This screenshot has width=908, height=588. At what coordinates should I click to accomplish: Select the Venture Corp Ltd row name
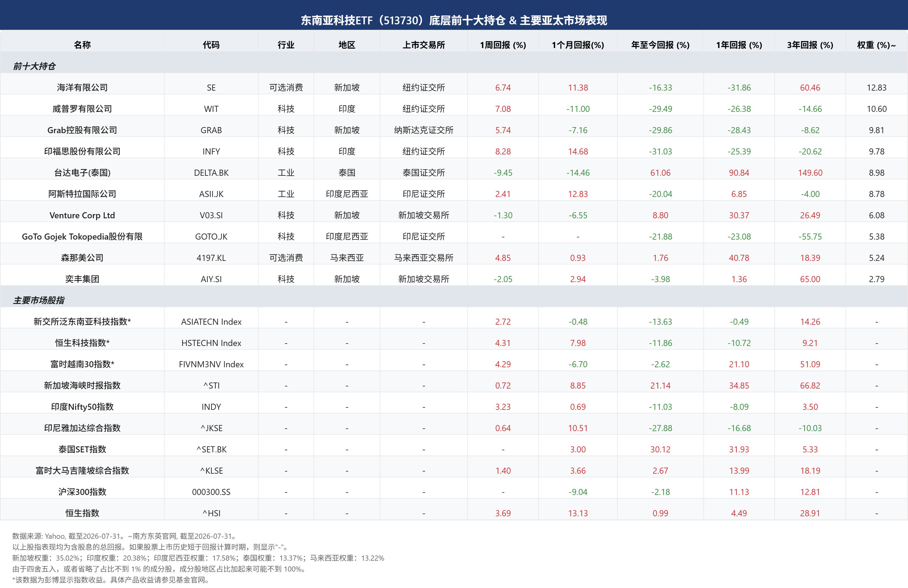point(82,215)
